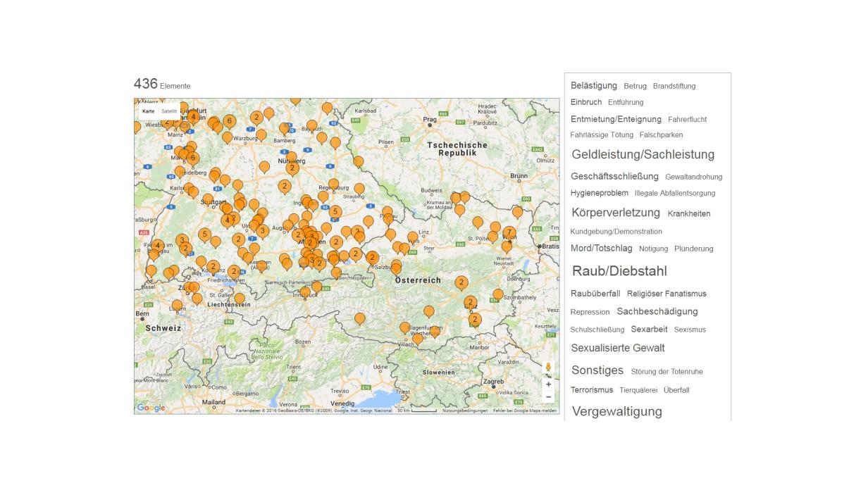Zoom in with the map plus button

tap(548, 384)
